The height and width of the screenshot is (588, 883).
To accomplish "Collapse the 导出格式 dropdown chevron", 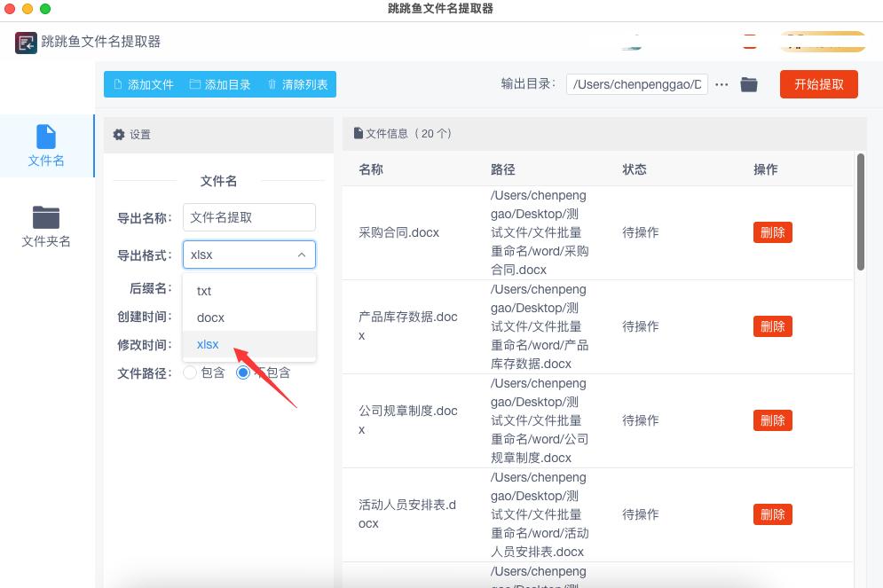I will pyautogui.click(x=303, y=255).
